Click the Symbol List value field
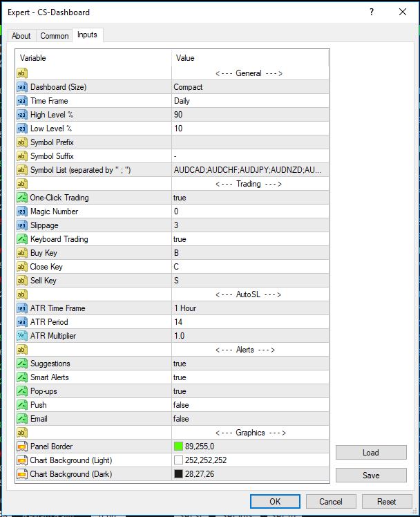Image resolution: width=420 pixels, height=517 pixels. (250, 170)
